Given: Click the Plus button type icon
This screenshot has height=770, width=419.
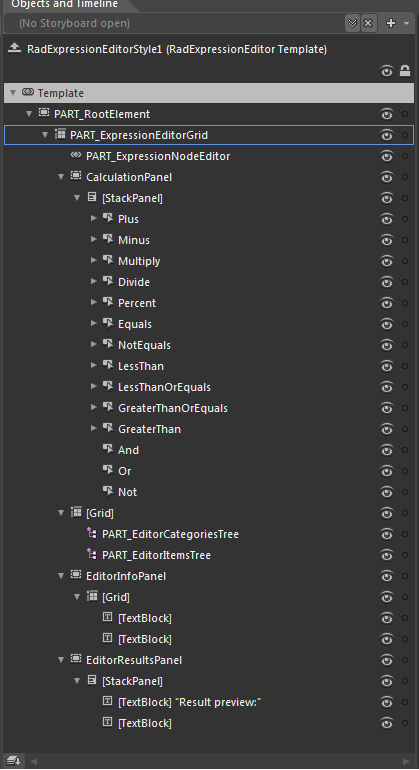Looking at the screenshot, I should [108, 219].
